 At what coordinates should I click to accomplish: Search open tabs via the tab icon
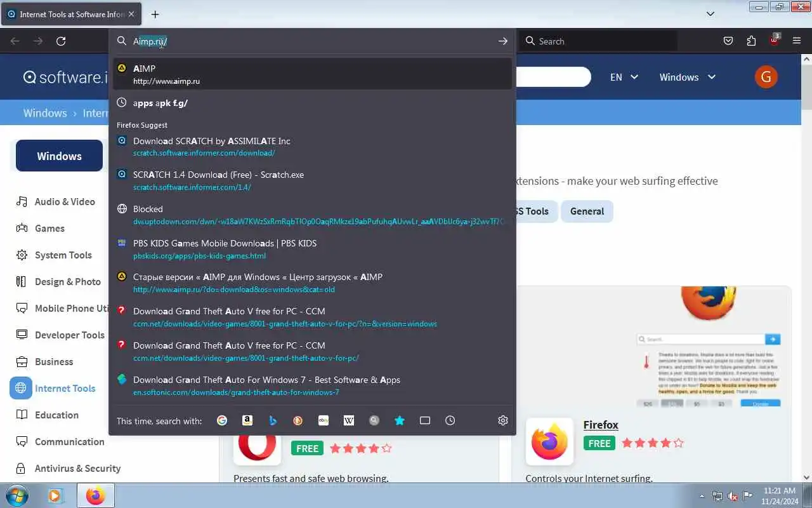coord(425,420)
